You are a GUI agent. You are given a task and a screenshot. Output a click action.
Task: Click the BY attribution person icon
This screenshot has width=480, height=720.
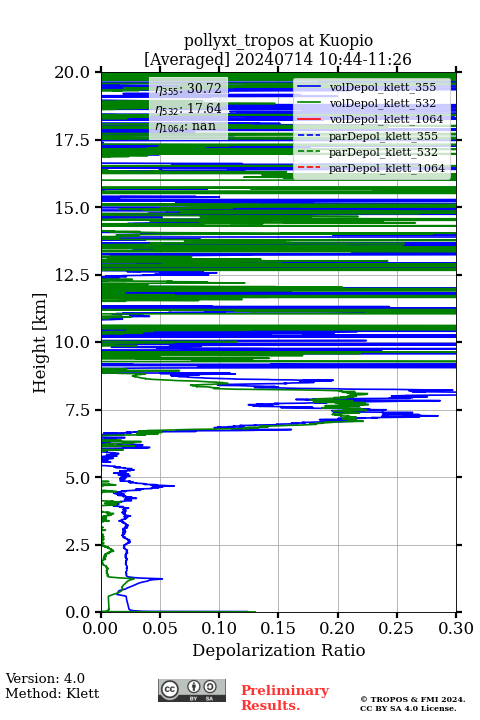pos(195,687)
